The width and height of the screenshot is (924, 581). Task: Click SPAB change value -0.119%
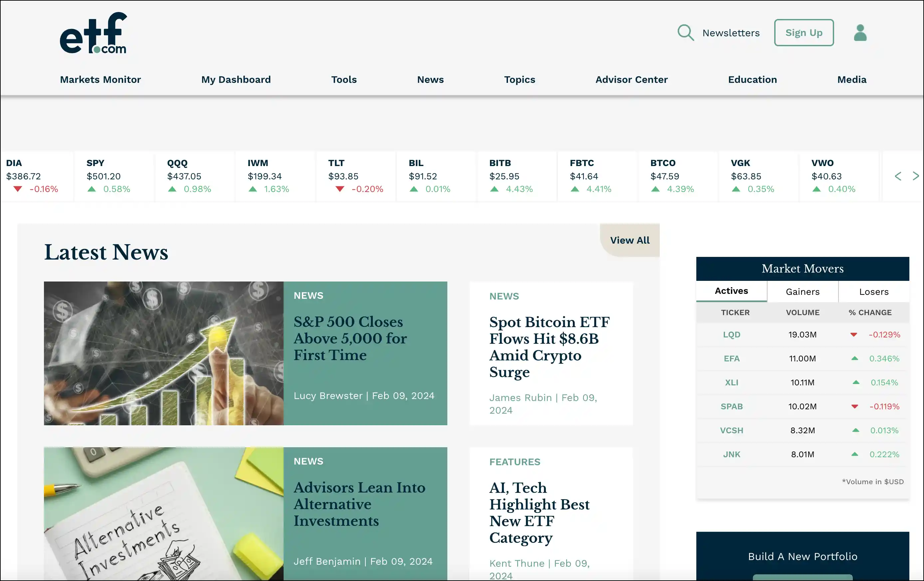coord(884,407)
